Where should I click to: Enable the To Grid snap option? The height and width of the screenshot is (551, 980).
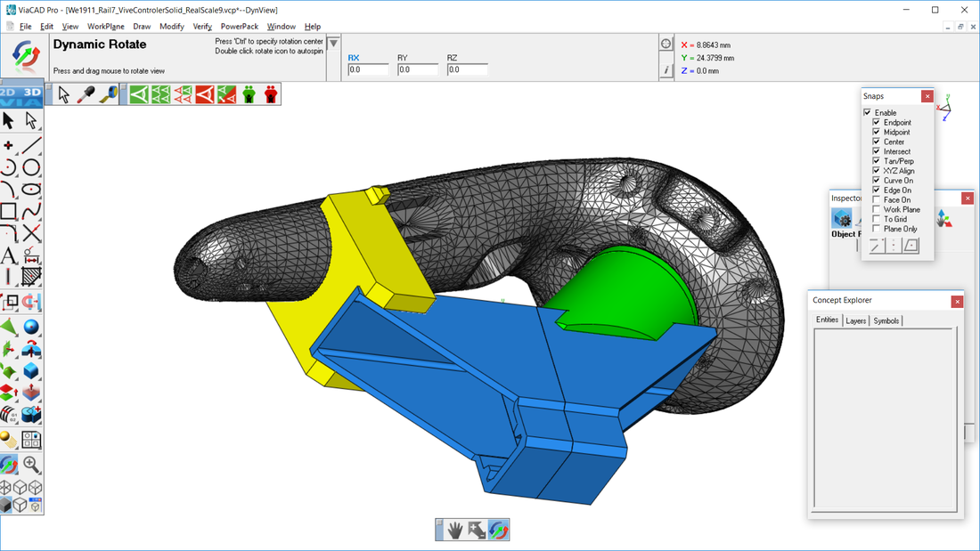click(877, 219)
